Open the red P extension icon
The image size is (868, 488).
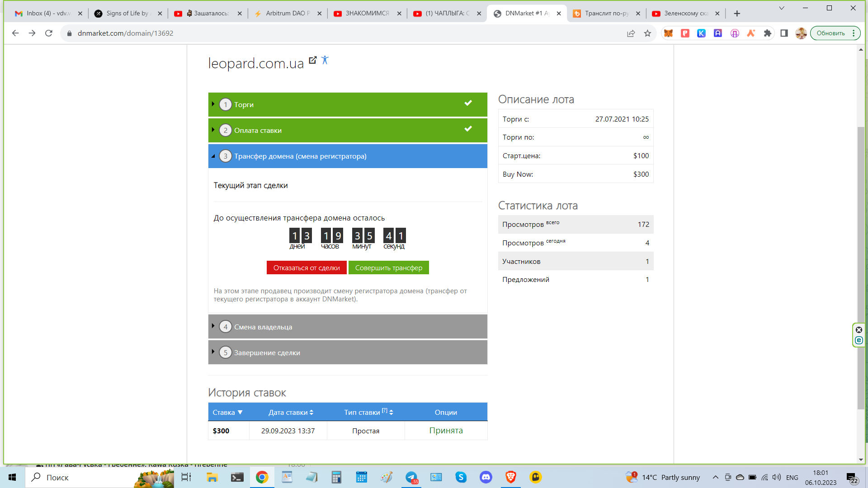(685, 33)
